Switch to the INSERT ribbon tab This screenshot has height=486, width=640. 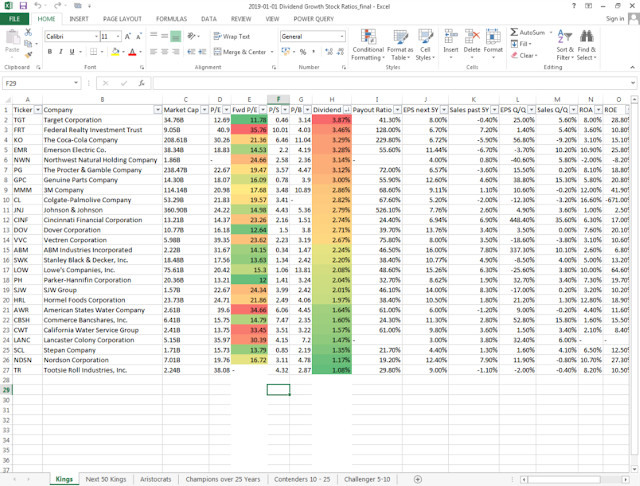point(79,19)
